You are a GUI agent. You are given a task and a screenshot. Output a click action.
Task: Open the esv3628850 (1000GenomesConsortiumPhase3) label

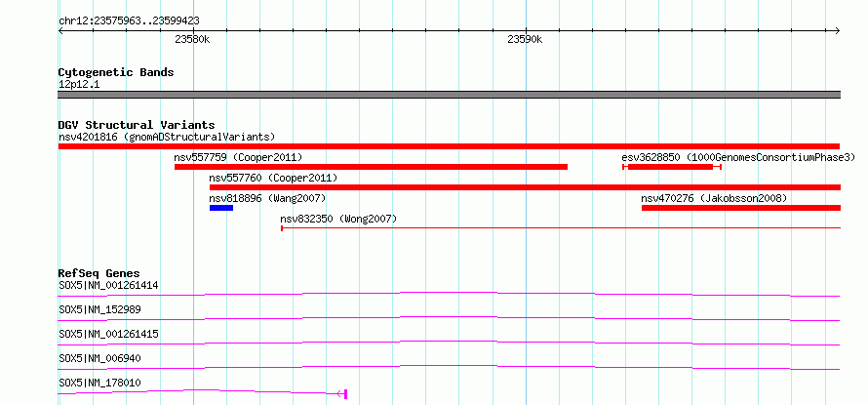coord(739,157)
